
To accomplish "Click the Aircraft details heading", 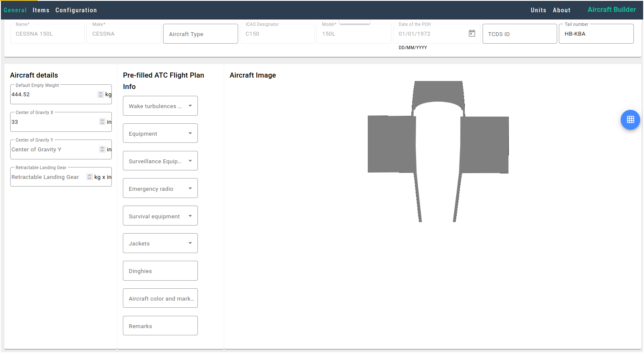I will [x=34, y=75].
